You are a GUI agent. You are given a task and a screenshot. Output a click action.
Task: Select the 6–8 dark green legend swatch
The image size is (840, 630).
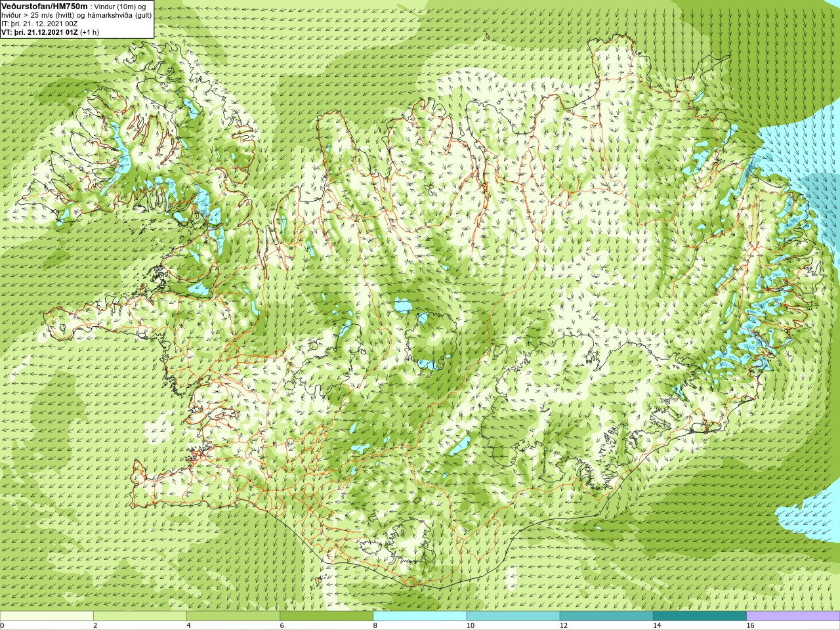[326, 616]
